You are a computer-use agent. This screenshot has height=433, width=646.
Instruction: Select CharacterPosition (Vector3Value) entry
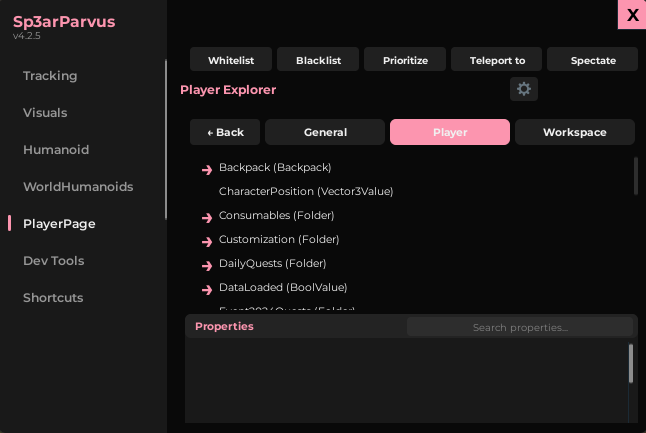[306, 191]
